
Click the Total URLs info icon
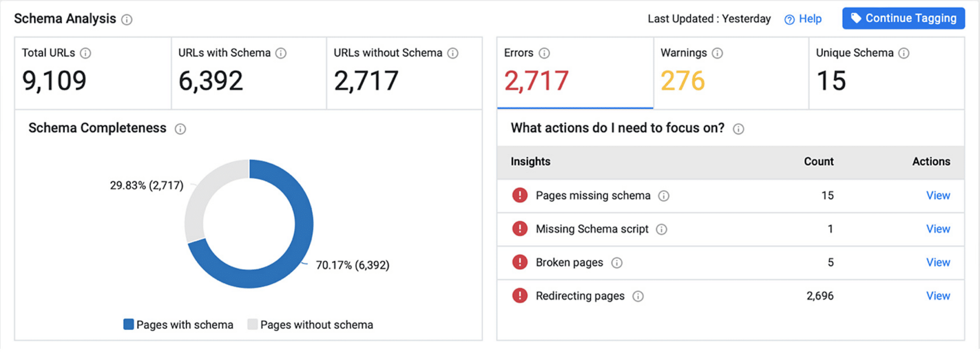click(85, 53)
